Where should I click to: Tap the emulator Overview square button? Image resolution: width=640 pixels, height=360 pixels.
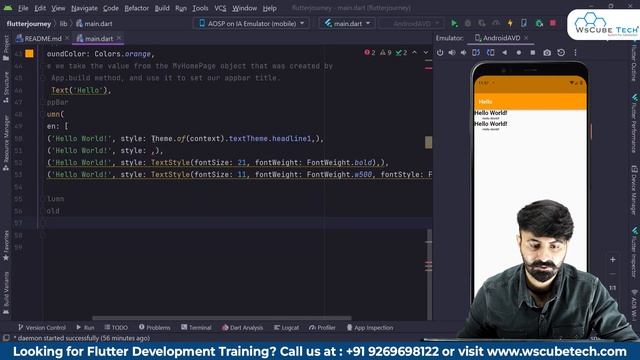(533, 53)
